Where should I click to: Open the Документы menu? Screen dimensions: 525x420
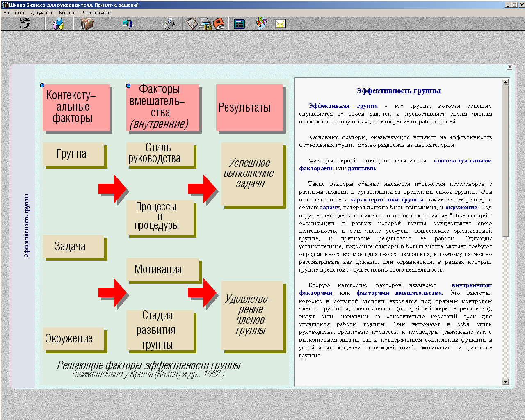point(42,13)
